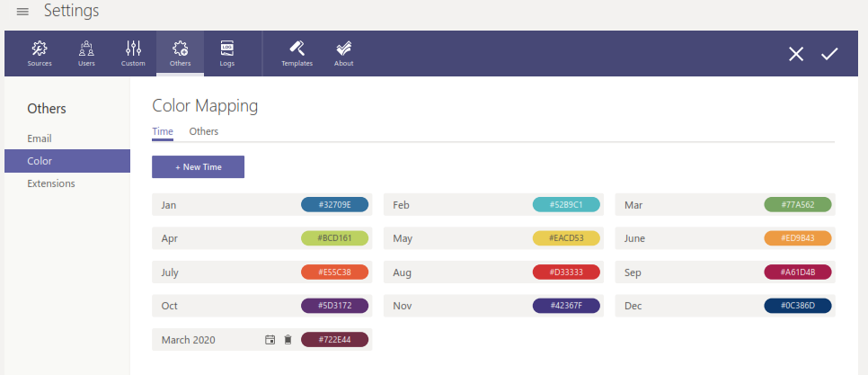Click the Aug red color swatch #D33333
The width and height of the screenshot is (868, 375).
pyautogui.click(x=566, y=272)
